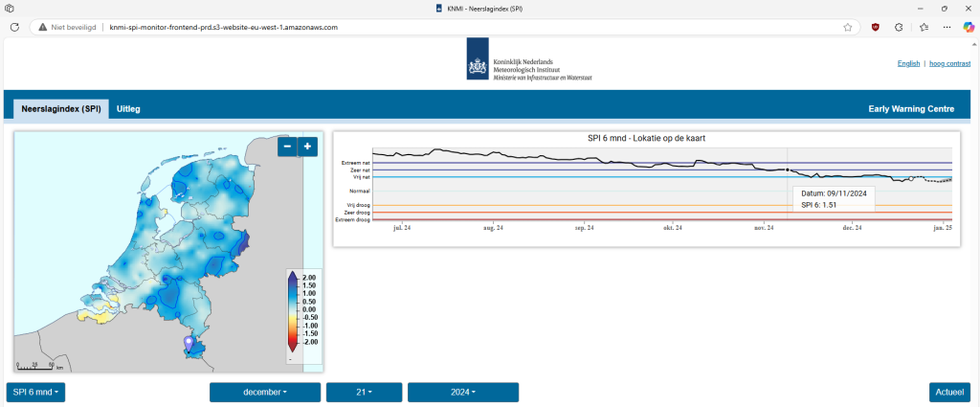
Task: Expand the 2024 year dropdown
Action: (x=462, y=393)
